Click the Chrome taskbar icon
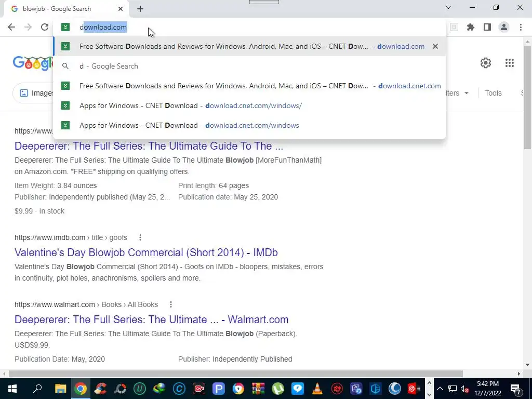This screenshot has width=532, height=399. pyautogui.click(x=81, y=389)
